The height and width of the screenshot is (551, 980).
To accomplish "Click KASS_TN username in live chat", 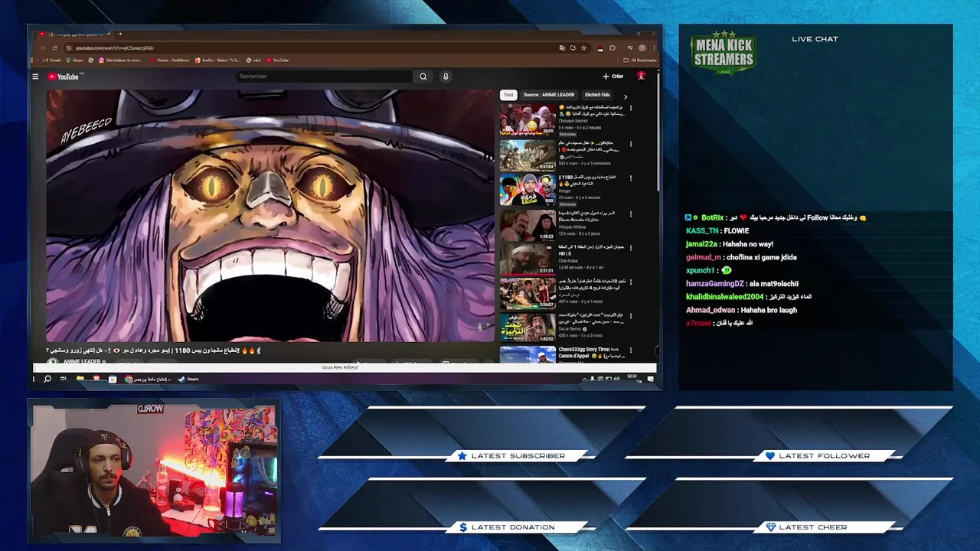I will click(x=702, y=231).
